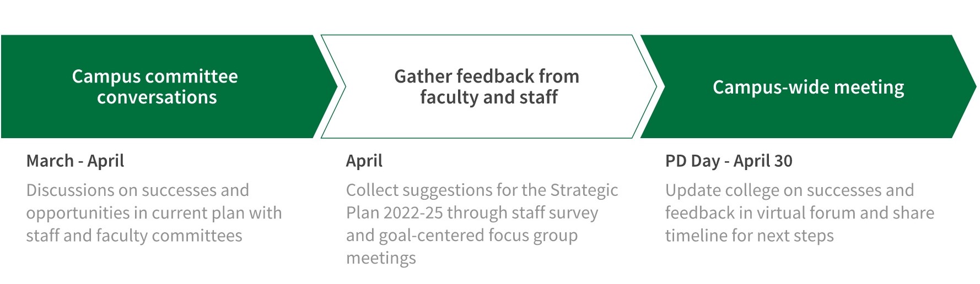980x284 pixels.
Task: Click the "timeline for next steps" line
Action: click(x=749, y=236)
